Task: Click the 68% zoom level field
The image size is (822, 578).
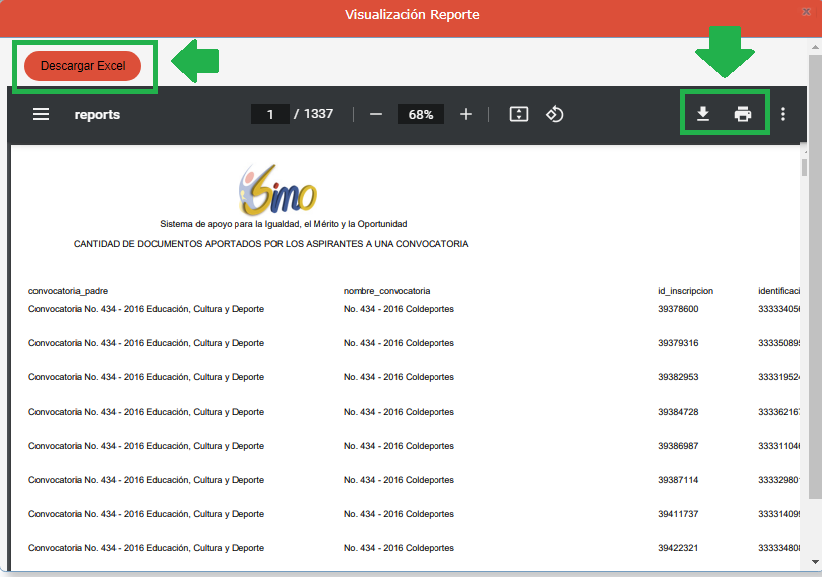Action: [420, 115]
